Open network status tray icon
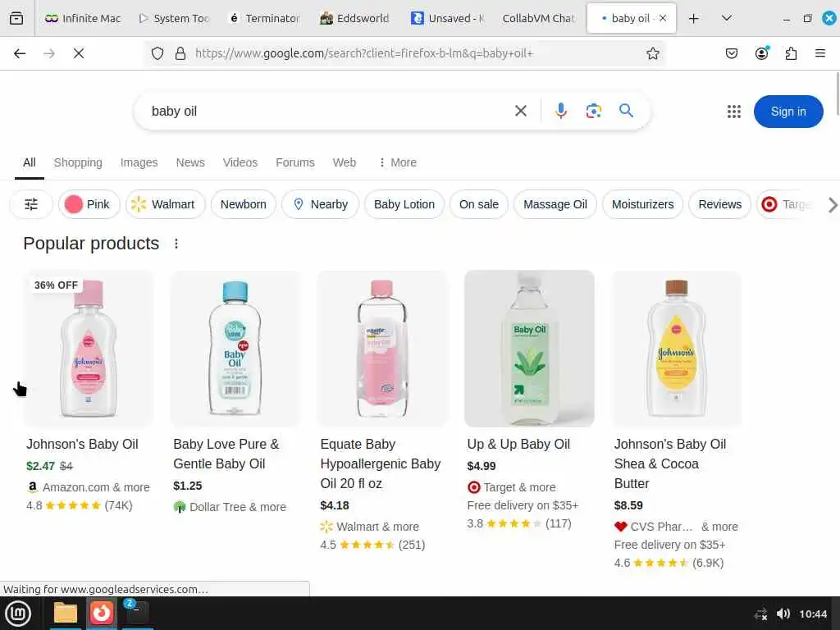 760,614
